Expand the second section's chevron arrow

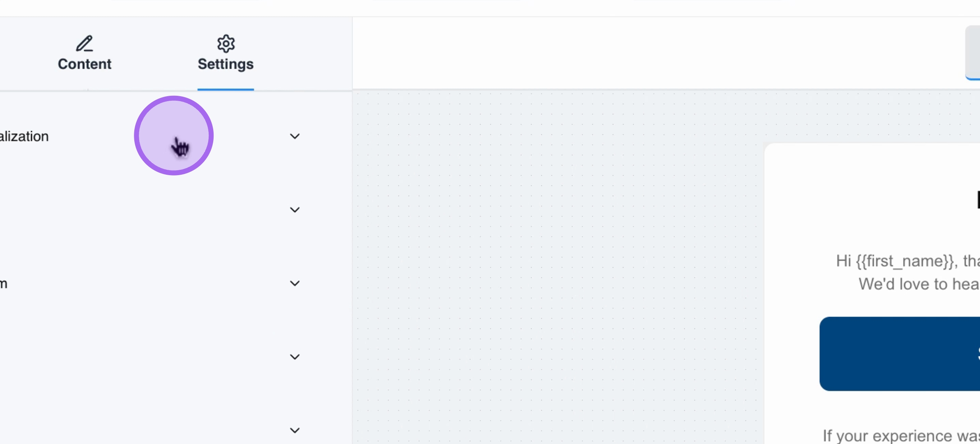(294, 210)
